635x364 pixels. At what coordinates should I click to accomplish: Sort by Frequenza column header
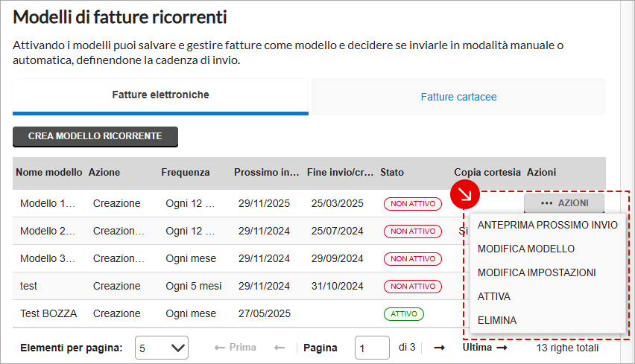[x=186, y=172]
